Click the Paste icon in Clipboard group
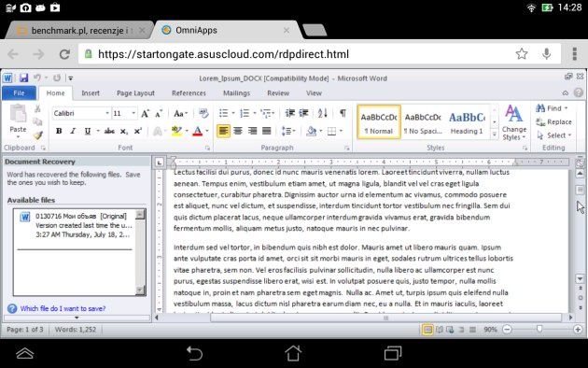 (x=18, y=114)
